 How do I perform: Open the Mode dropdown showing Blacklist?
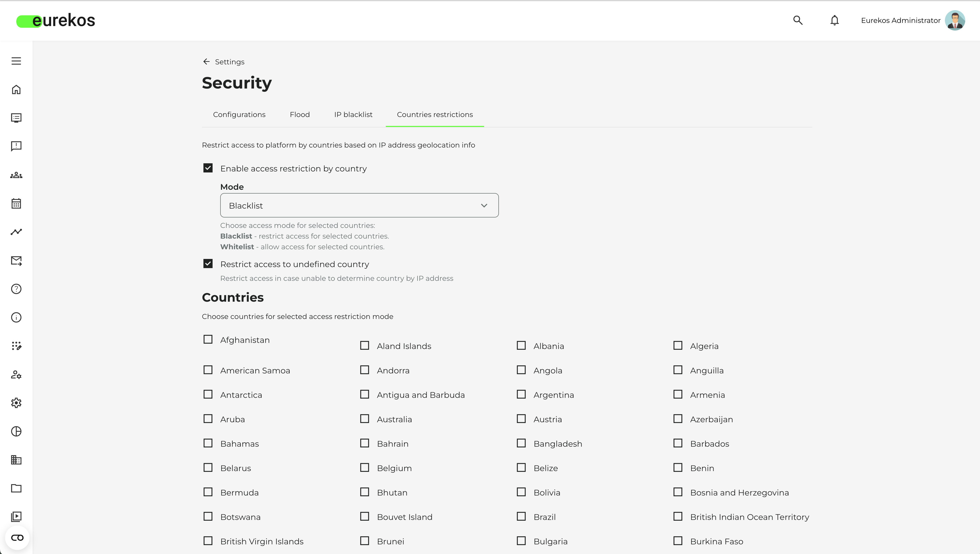[x=359, y=206]
